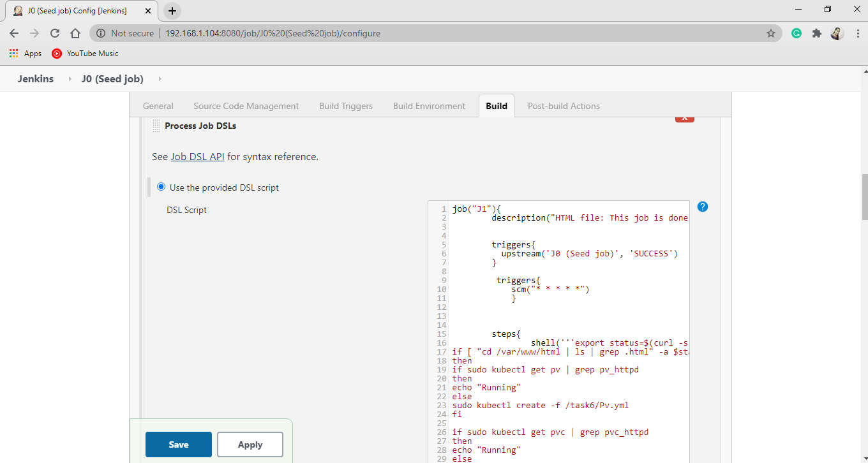Open the browser profile avatar icon
Viewport: 868px width, 463px height.
(837, 33)
